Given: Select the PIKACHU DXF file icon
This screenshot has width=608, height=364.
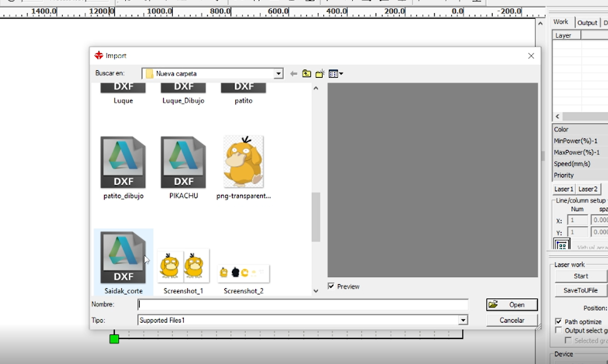Looking at the screenshot, I should [x=183, y=163].
